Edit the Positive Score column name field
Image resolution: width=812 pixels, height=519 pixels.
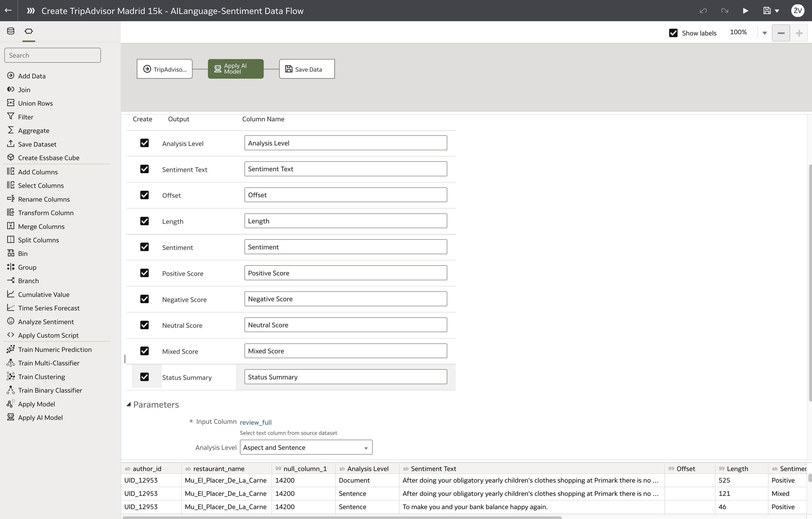pos(346,273)
